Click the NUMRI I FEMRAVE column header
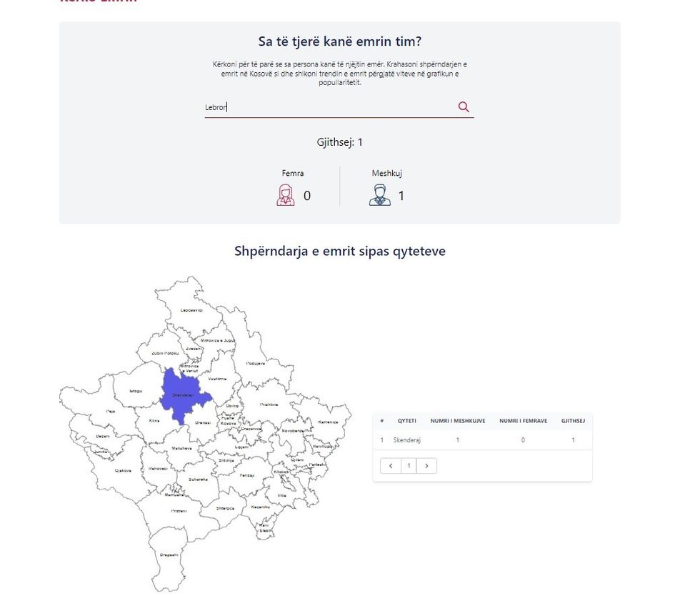The height and width of the screenshot is (596, 700). coord(523,421)
